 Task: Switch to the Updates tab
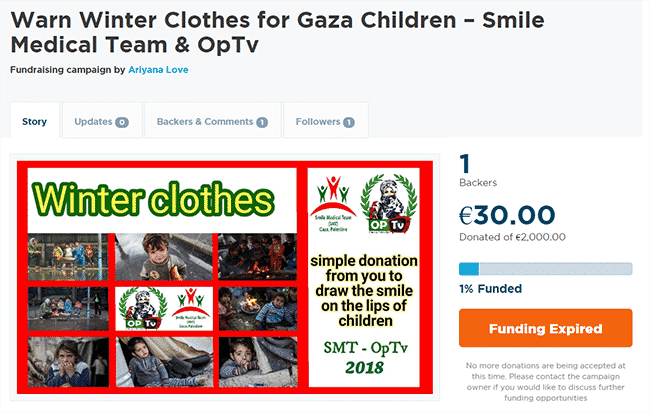pos(102,120)
